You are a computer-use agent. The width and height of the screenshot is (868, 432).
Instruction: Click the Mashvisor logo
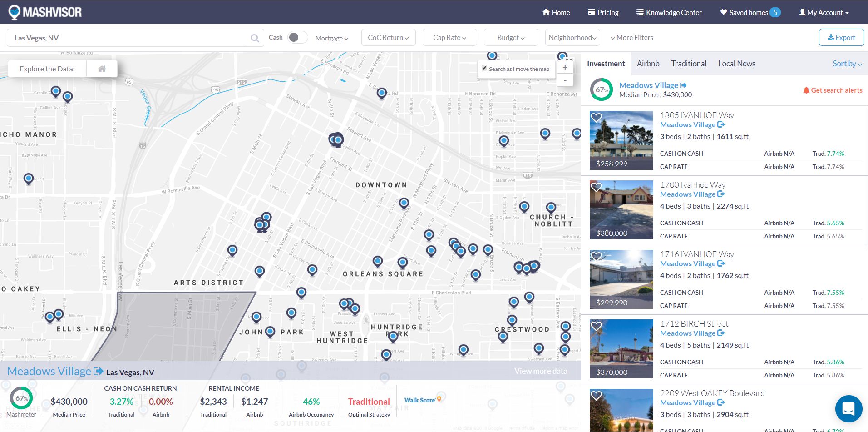[45, 12]
